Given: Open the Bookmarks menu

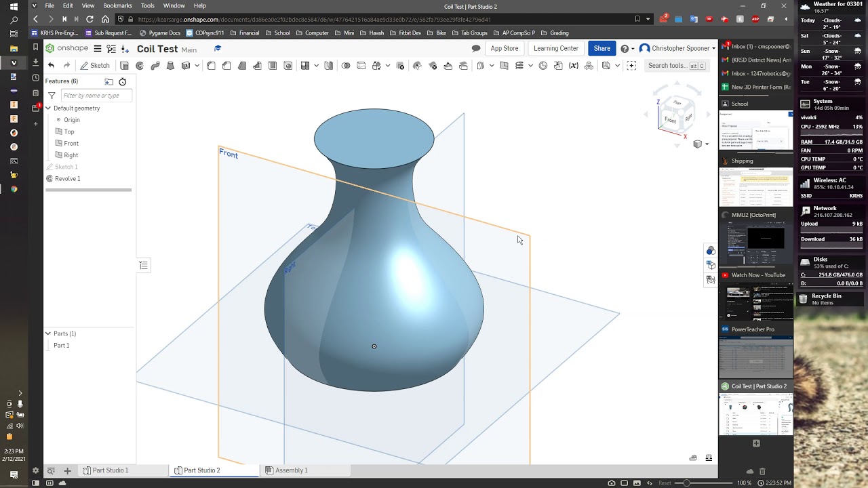Looking at the screenshot, I should pyautogui.click(x=117, y=6).
